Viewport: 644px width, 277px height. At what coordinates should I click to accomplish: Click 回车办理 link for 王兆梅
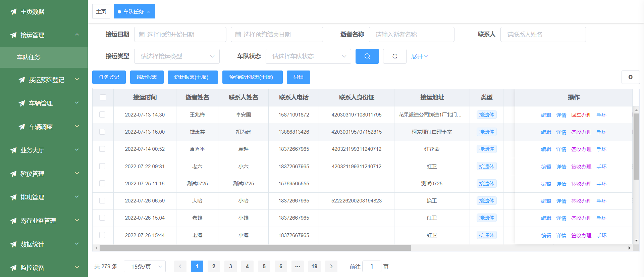(581, 115)
